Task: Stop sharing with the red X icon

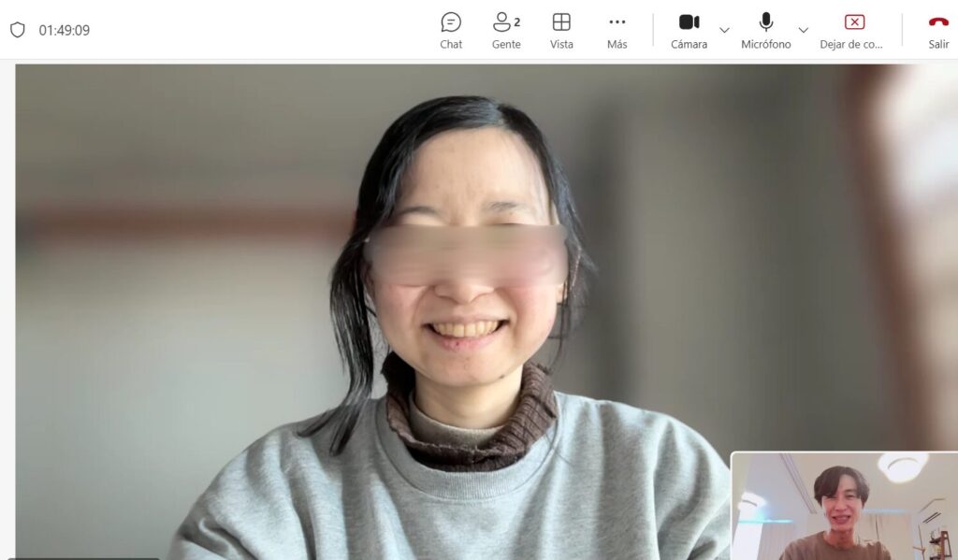Action: [854, 22]
